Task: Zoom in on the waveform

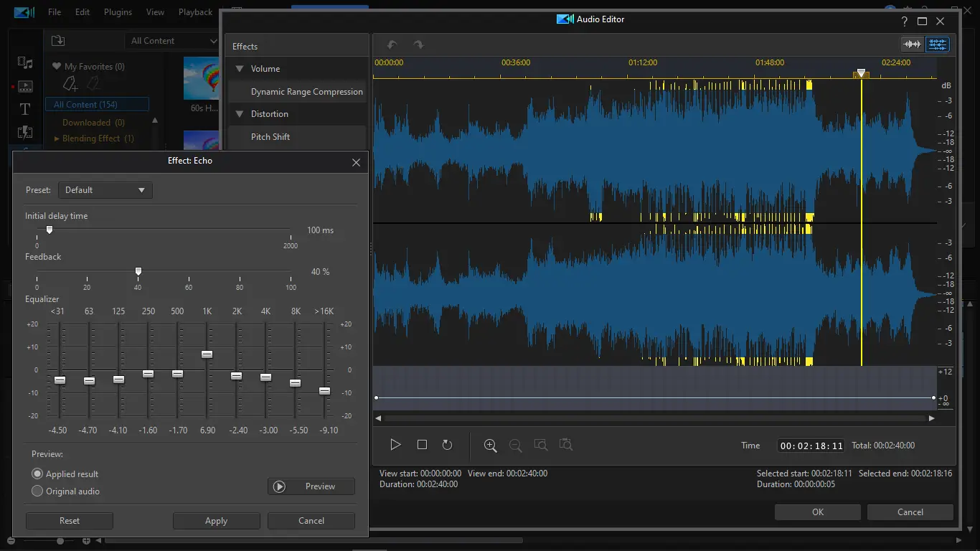Action: 491,445
